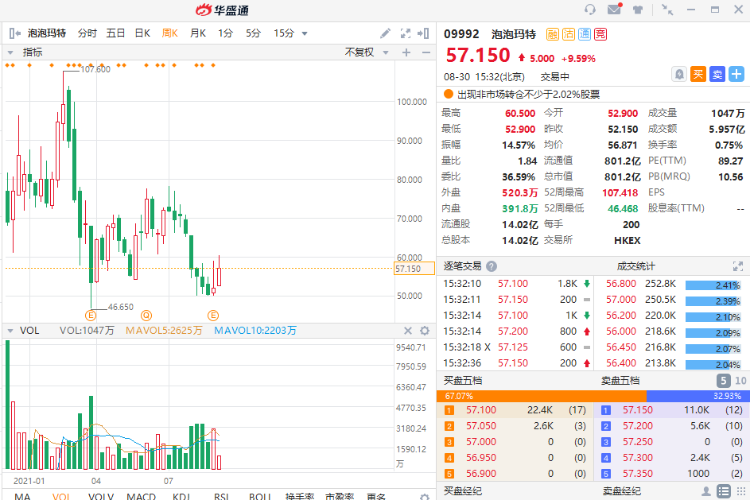Select bid level 1 row at 57.100
The height and width of the screenshot is (500, 750).
click(x=515, y=410)
